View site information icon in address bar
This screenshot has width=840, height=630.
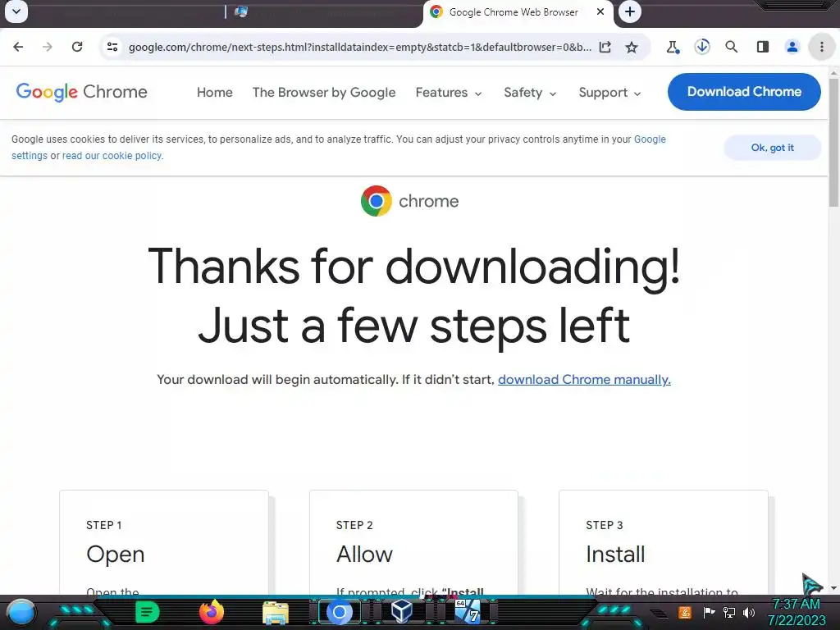(x=112, y=47)
